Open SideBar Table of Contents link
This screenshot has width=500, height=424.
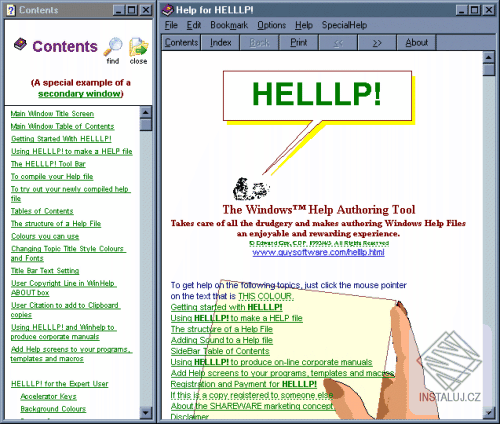pos(220,351)
